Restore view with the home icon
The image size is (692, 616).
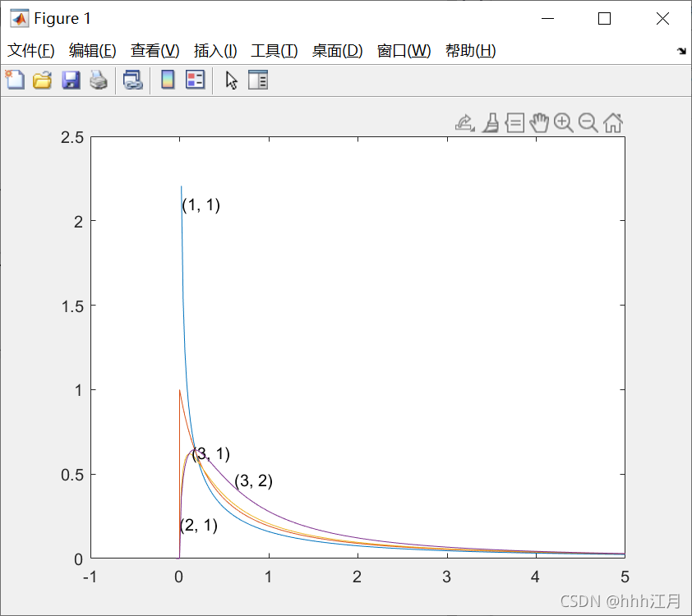613,123
